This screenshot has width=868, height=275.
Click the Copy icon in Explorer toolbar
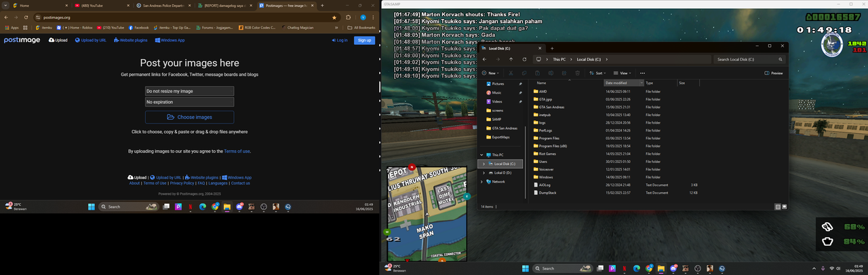(x=524, y=73)
